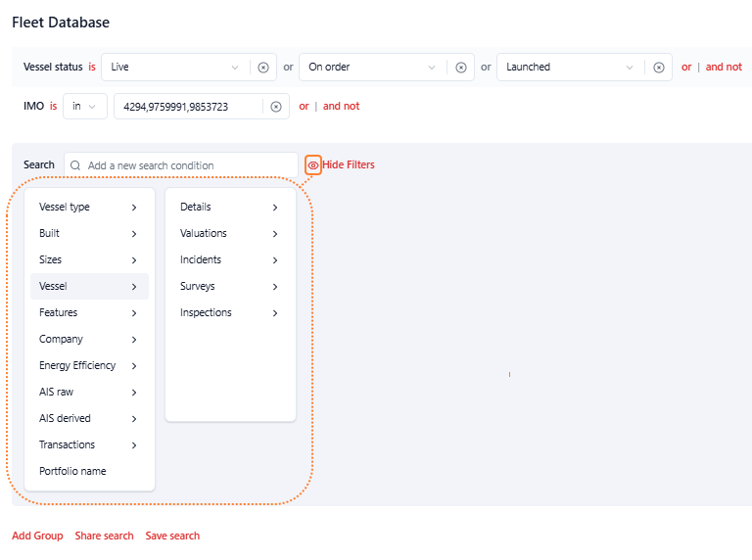The image size is (752, 560).
Task: Expand the Built filter category
Action: coord(89,233)
